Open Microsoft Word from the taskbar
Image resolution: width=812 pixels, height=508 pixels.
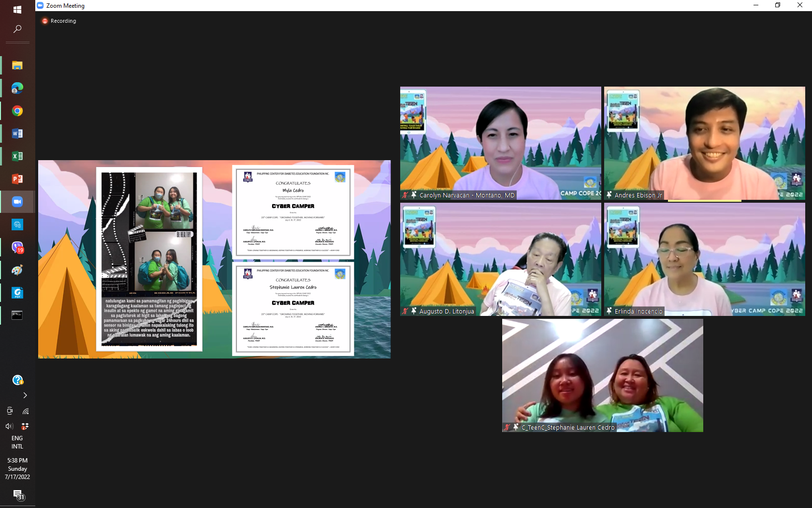coord(17,134)
